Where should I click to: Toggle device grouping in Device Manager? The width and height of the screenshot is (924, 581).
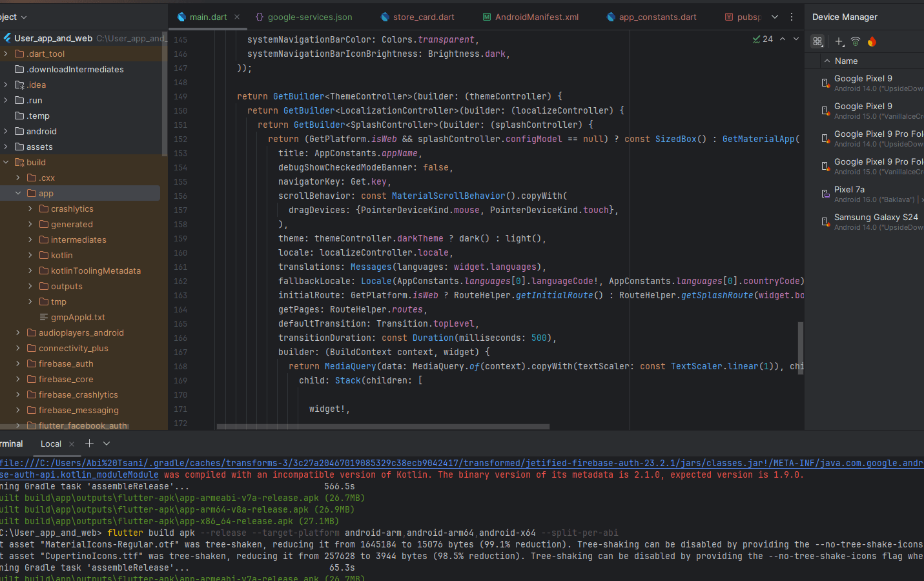point(817,41)
